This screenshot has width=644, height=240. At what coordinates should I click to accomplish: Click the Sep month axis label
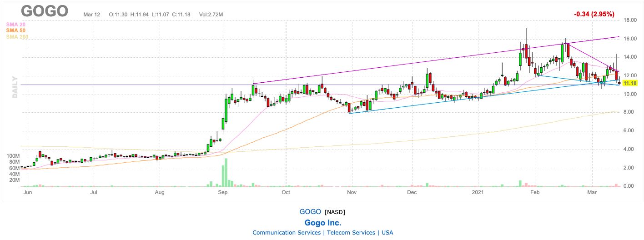[x=223, y=193]
